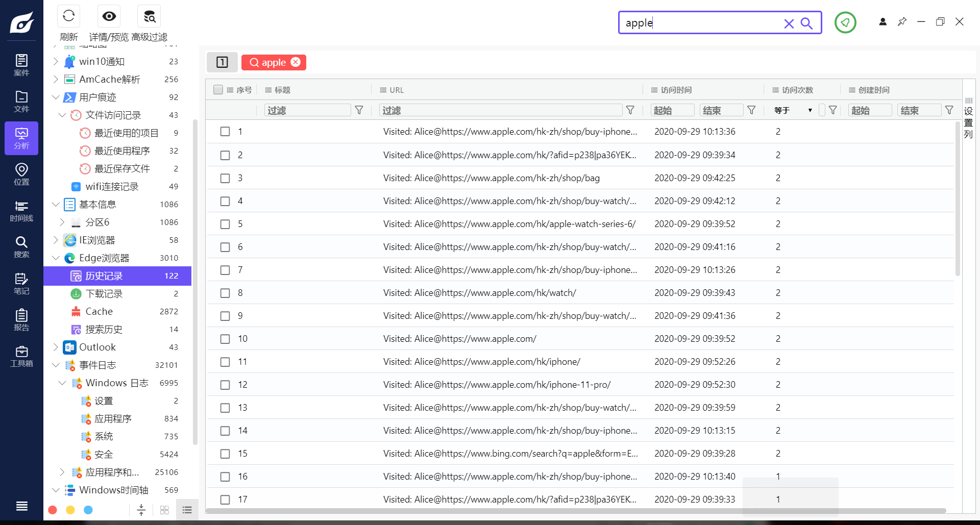This screenshot has width=980, height=525.
Task: Check the row 15 checkbox
Action: 225,454
